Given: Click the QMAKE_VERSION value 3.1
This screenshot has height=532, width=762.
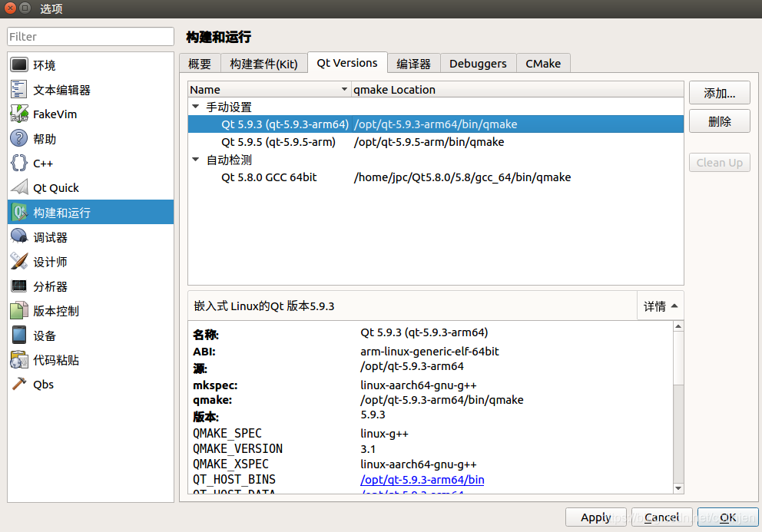Looking at the screenshot, I should pyautogui.click(x=368, y=449).
